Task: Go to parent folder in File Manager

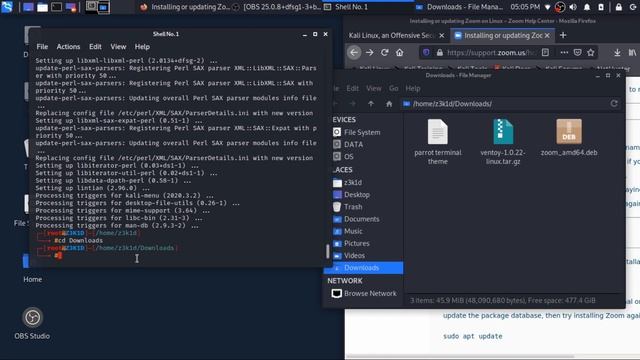Action: click(371, 104)
